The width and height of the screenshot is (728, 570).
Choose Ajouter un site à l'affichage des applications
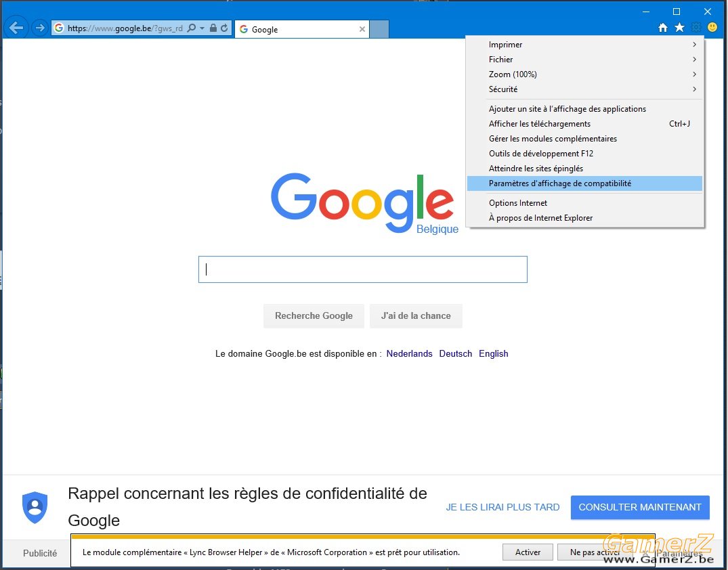point(584,108)
